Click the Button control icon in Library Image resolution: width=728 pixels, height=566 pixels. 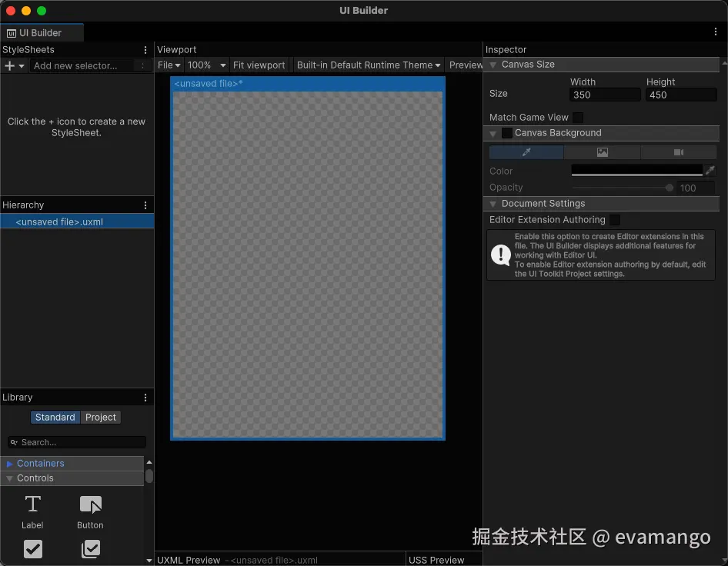91,504
